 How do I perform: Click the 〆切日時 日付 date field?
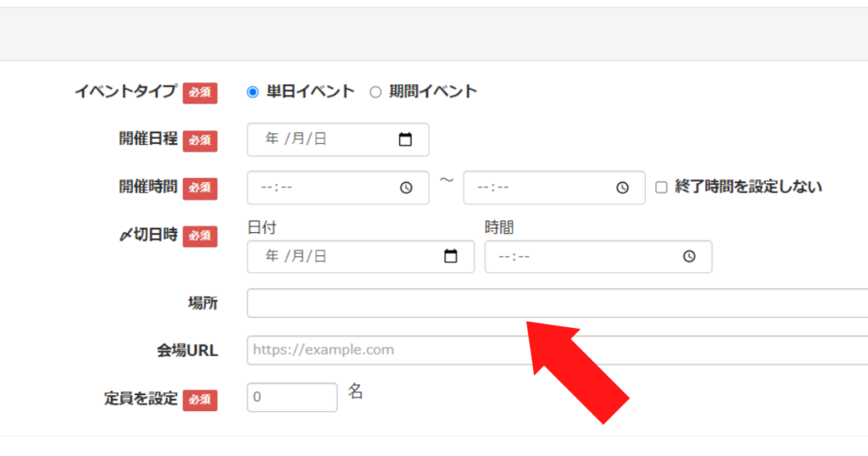(x=360, y=256)
